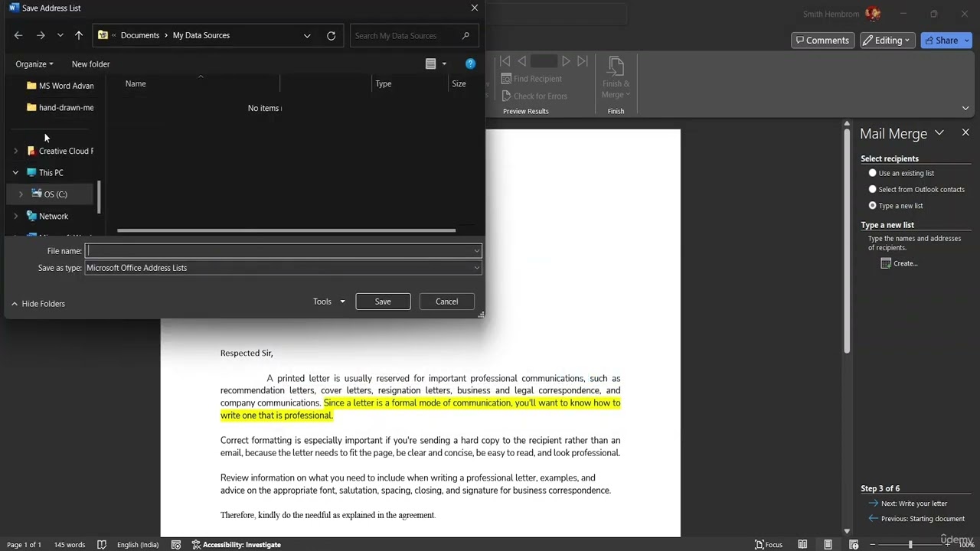Click Find Recipient in ribbon
The width and height of the screenshot is (980, 551).
point(532,79)
